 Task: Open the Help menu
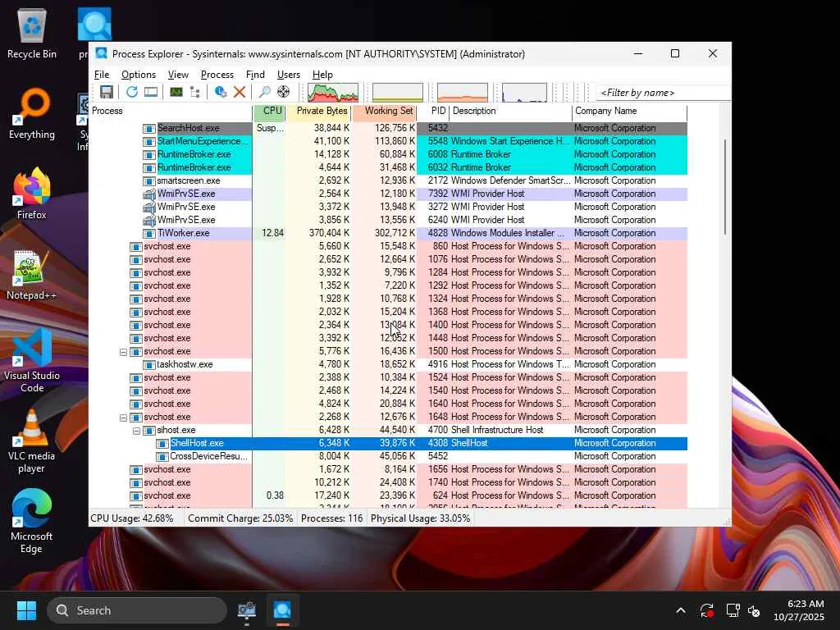click(x=322, y=75)
